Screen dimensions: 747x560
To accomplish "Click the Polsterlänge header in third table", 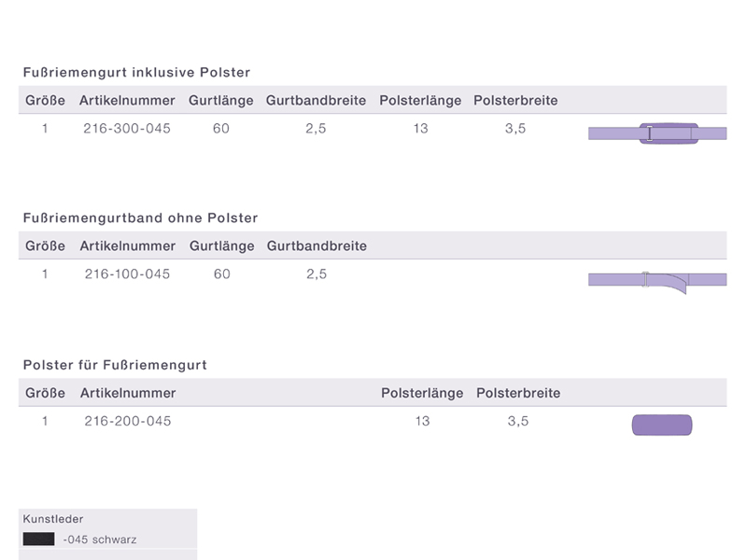I will click(422, 393).
